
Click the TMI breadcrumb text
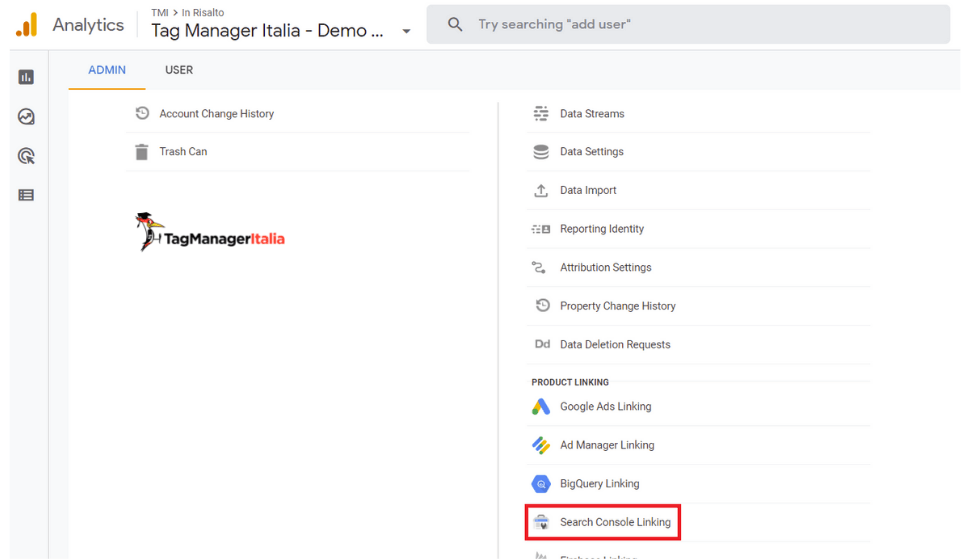160,12
